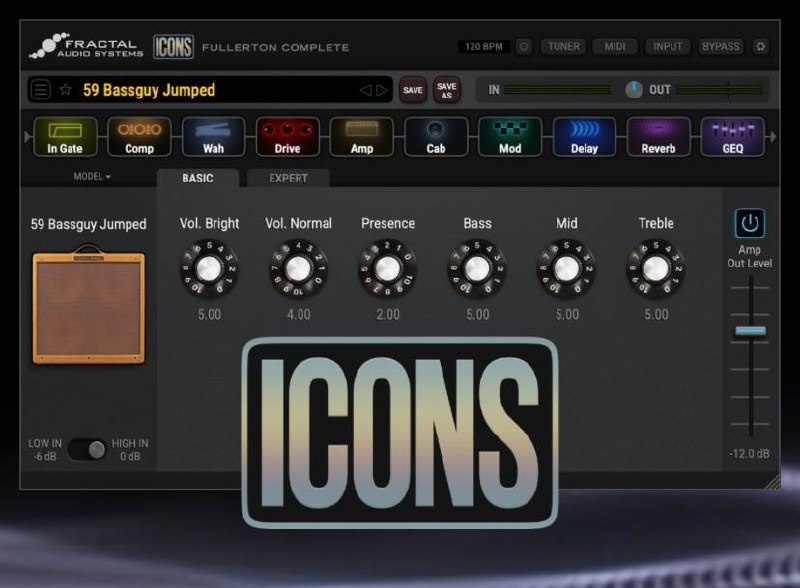The width and height of the screenshot is (800, 588).
Task: Open the Wah effect block
Action: point(213,136)
